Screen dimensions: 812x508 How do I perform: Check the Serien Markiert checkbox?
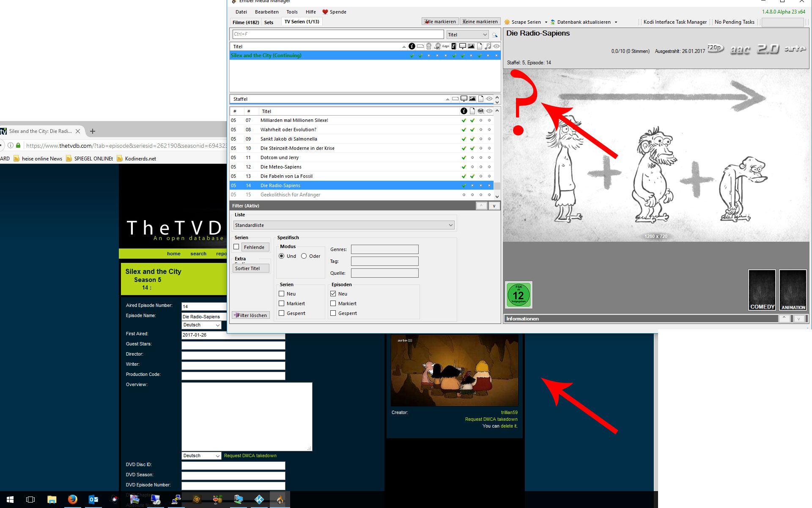pyautogui.click(x=282, y=304)
